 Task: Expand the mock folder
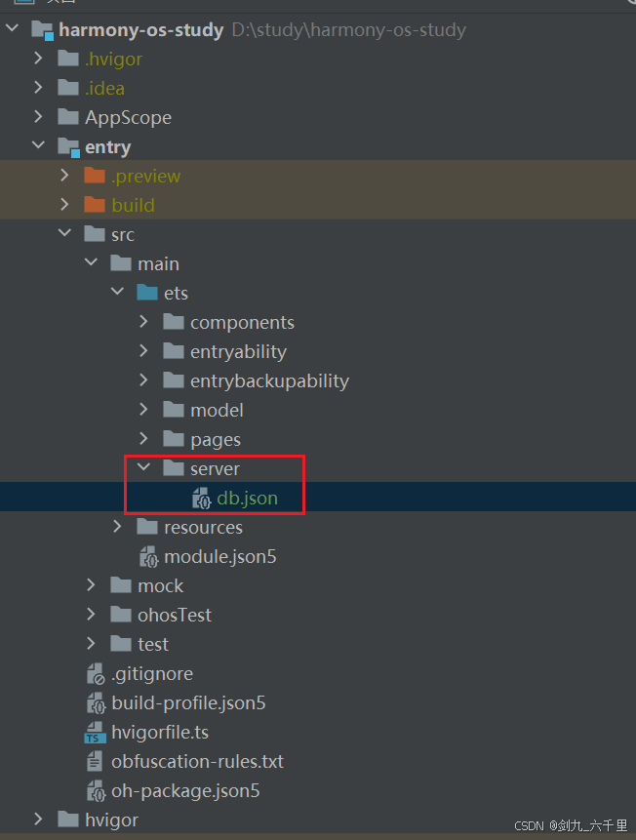click(91, 585)
